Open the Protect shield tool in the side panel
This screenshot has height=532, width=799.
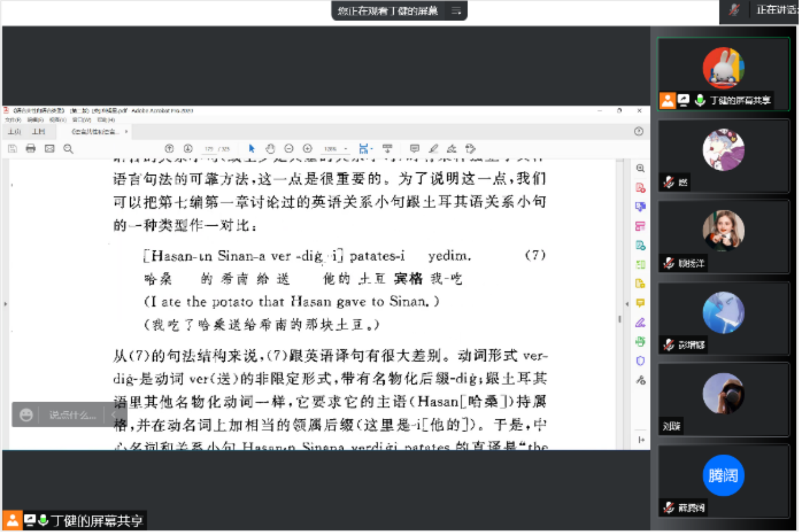pos(641,361)
